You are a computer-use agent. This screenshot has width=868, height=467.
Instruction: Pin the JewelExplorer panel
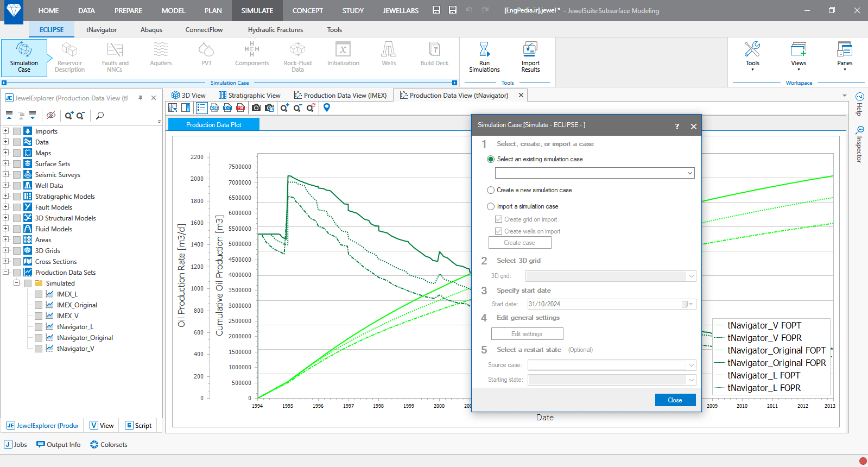pos(140,98)
